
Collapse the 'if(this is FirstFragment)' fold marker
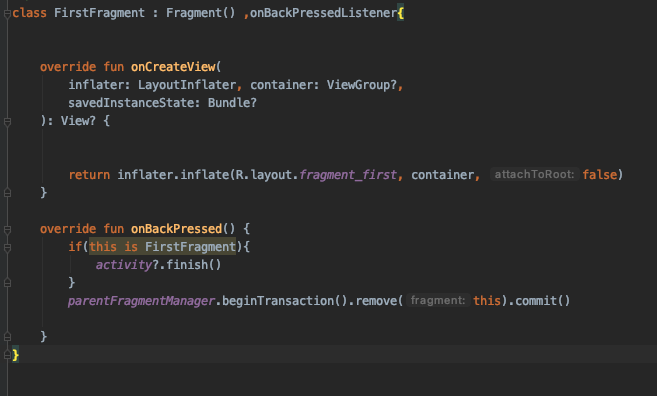pos(7,248)
